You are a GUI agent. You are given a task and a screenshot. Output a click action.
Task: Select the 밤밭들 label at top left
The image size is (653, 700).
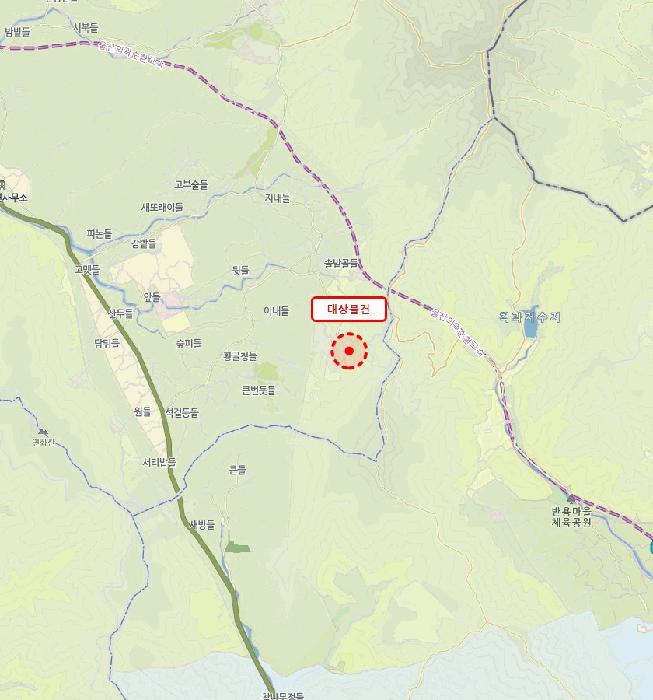point(17,32)
